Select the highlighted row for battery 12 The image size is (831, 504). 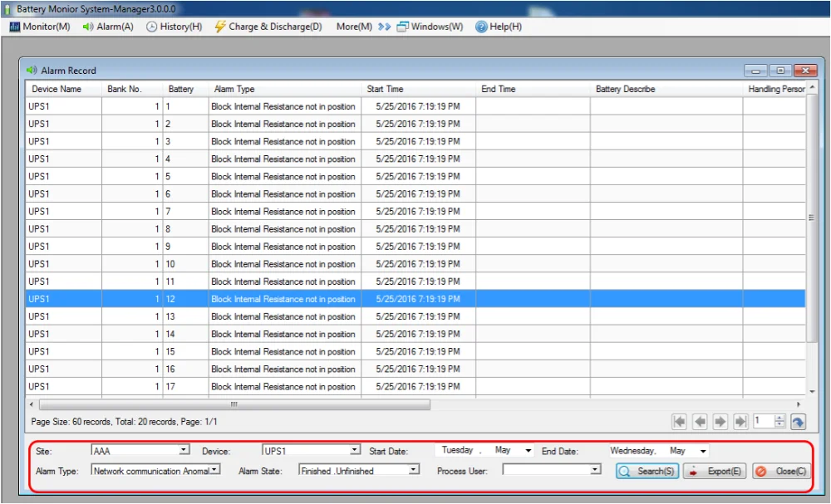pos(415,299)
